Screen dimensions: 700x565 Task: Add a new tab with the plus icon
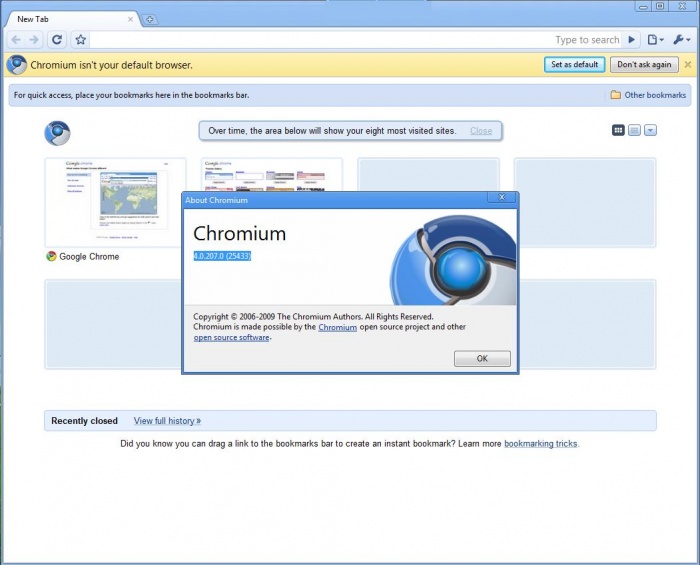(150, 19)
